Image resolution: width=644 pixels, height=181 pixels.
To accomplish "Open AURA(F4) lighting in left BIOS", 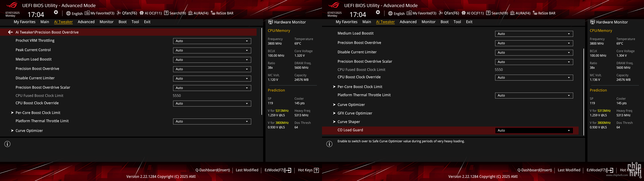I will tap(198, 13).
